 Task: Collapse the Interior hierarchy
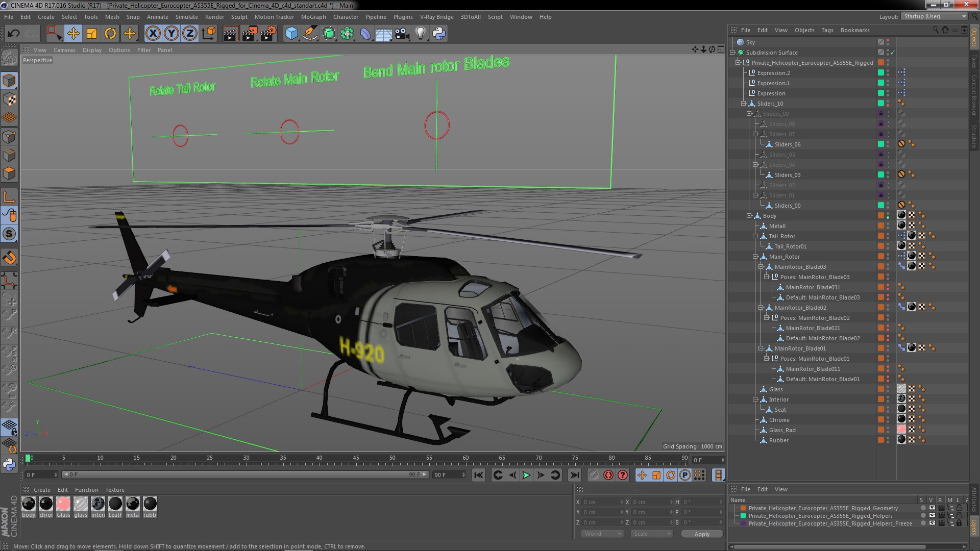click(755, 399)
